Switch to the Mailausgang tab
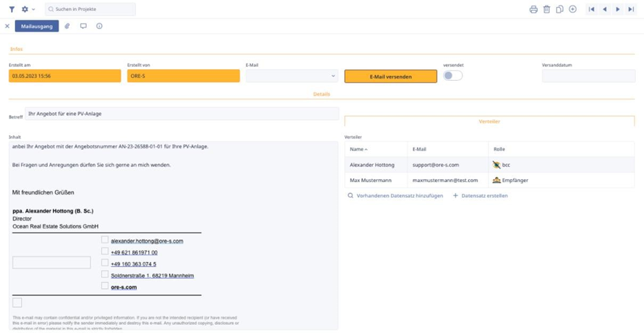The width and height of the screenshot is (644, 333). click(37, 26)
